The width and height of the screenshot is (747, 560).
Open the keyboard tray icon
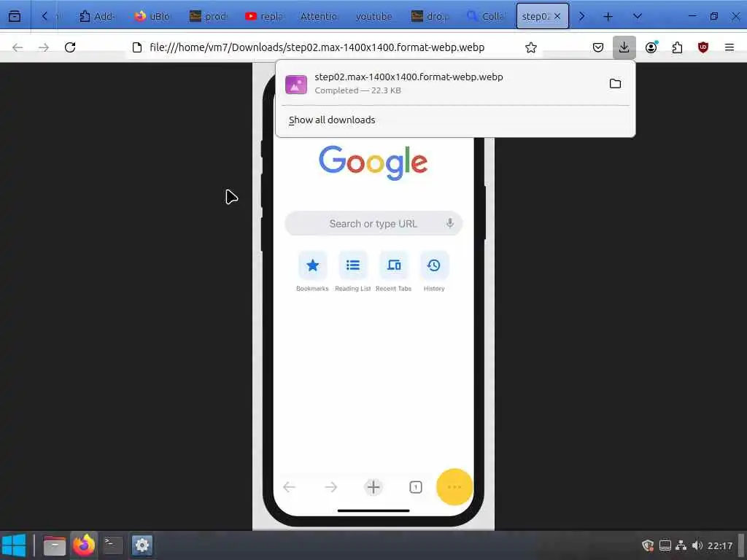click(x=665, y=545)
